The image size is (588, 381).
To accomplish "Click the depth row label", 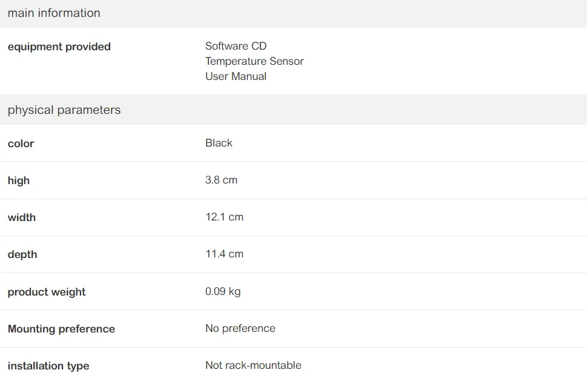I will 22,254.
